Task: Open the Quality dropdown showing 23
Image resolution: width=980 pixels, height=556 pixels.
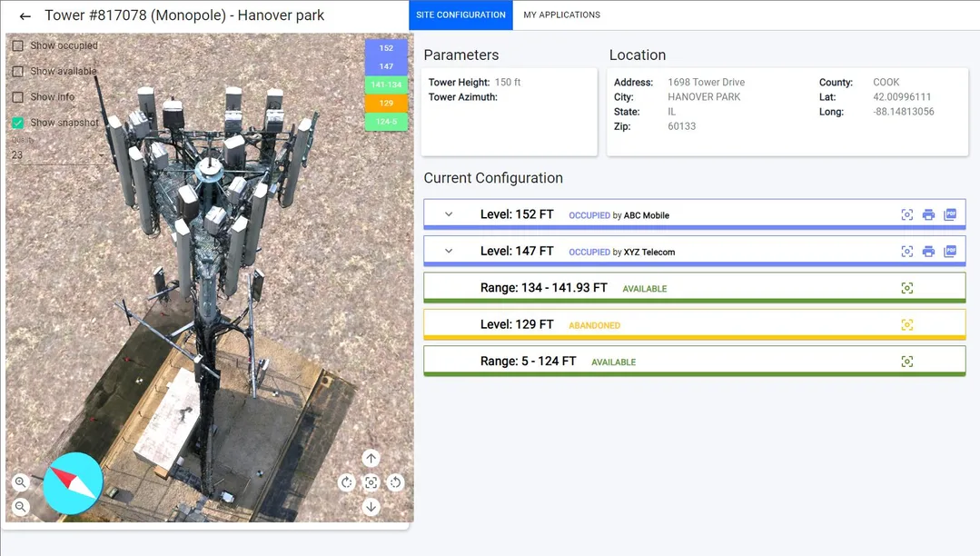Action: click(x=58, y=154)
